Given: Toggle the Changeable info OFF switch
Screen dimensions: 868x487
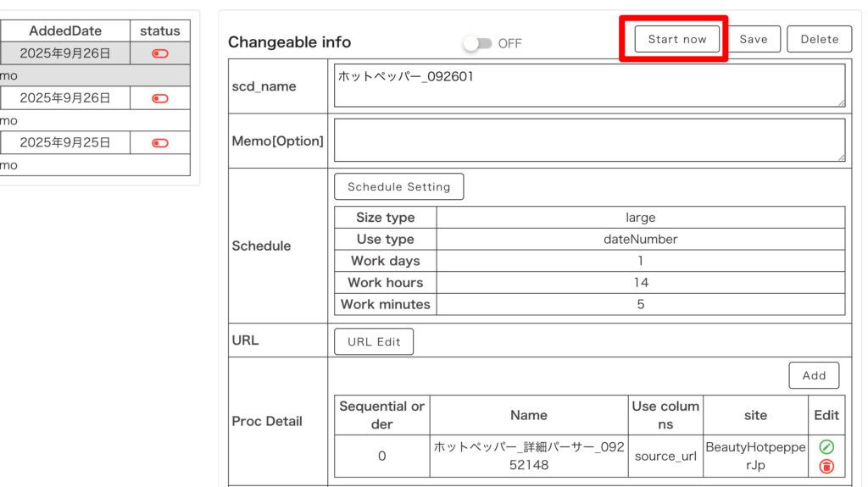Looking at the screenshot, I should click(x=477, y=43).
